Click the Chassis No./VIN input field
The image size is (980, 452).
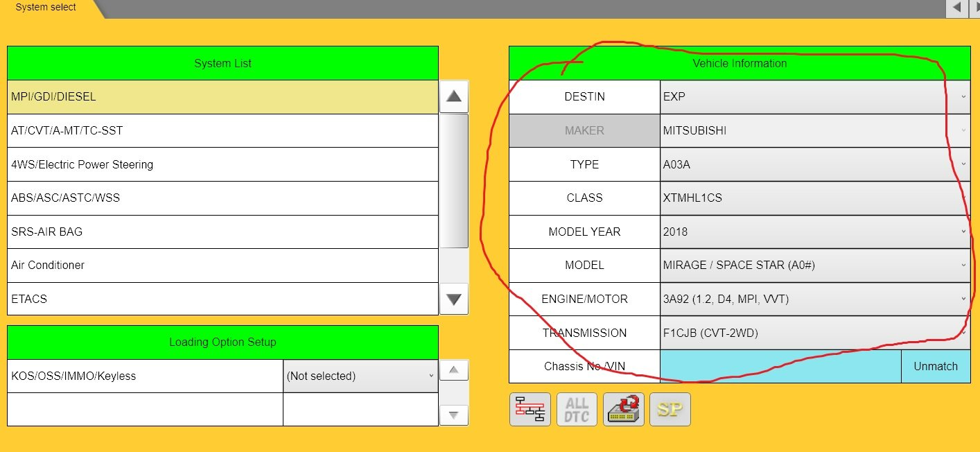(780, 367)
